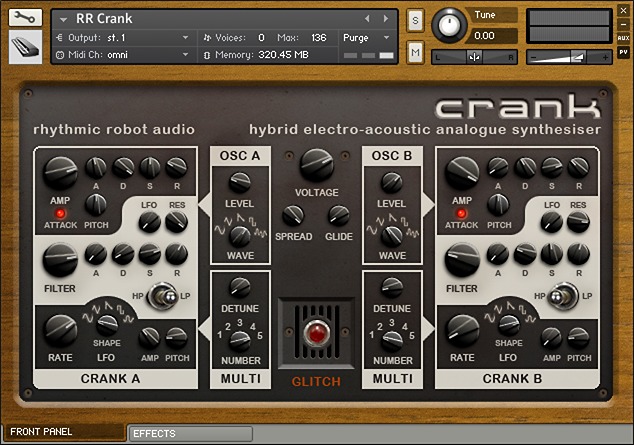Click Max voices value 136
The width and height of the screenshot is (634, 445).
pos(319,38)
